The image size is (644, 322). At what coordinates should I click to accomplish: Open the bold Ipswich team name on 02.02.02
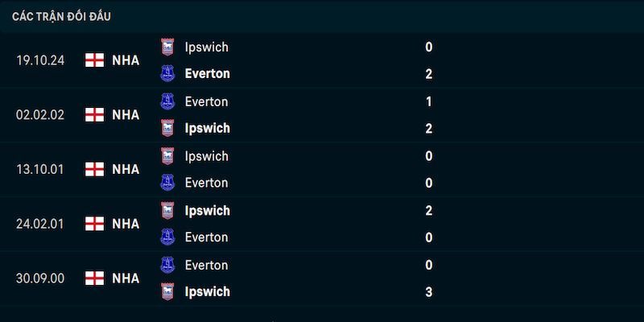[x=208, y=128]
